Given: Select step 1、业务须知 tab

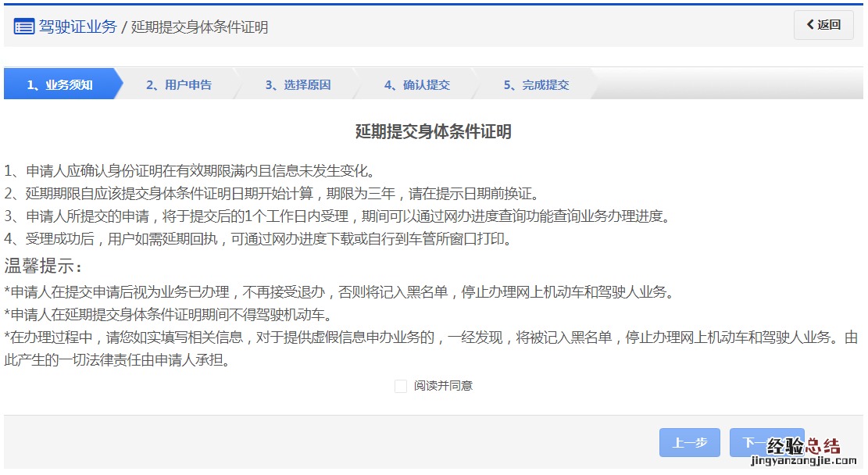Looking at the screenshot, I should point(60,84).
